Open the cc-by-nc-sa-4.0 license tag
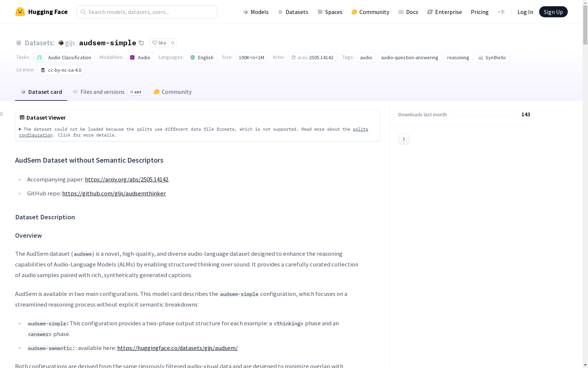Viewport: 588px width, 368px height. point(61,70)
